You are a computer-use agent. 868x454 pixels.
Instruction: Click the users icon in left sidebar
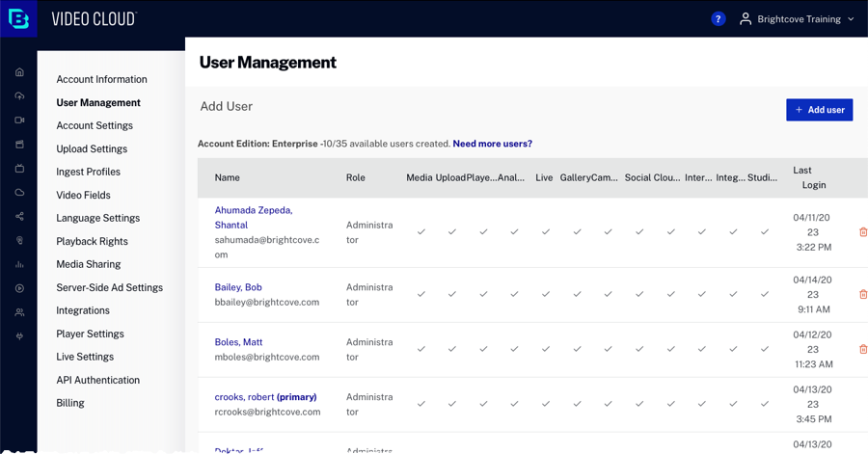(19, 312)
